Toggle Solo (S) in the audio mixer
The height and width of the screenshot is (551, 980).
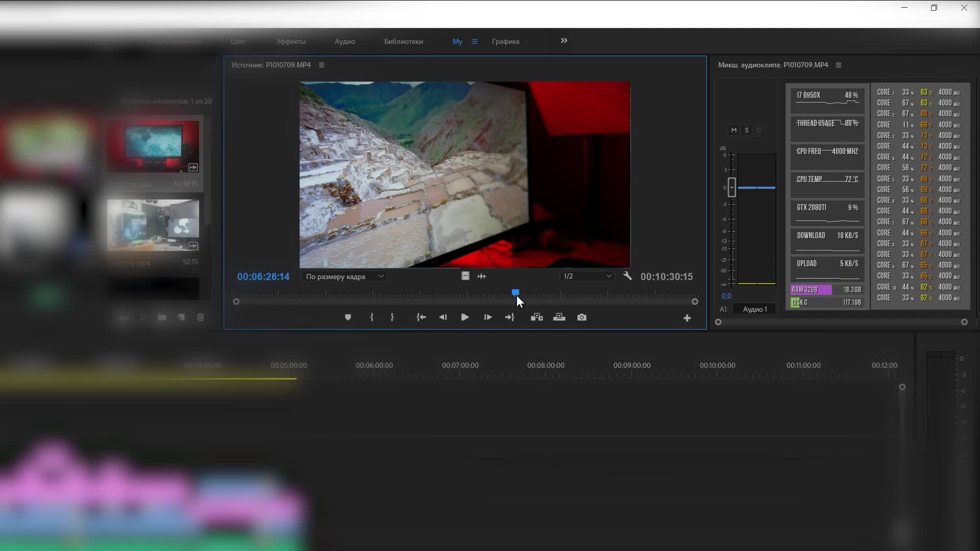pyautogui.click(x=746, y=130)
